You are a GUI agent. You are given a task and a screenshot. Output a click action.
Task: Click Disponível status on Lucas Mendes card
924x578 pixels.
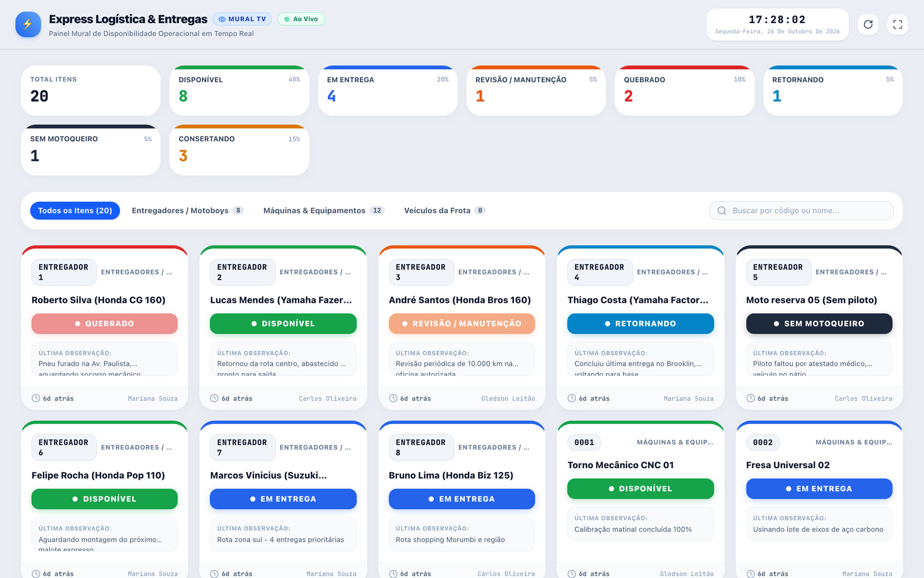(x=283, y=324)
